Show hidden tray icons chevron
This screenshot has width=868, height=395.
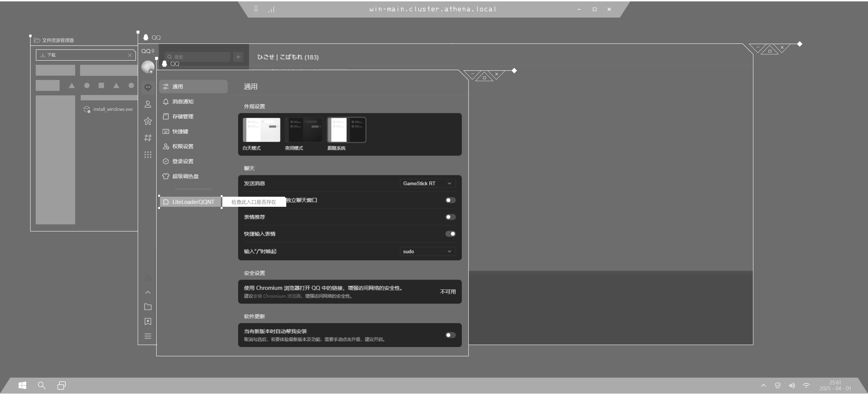pyautogui.click(x=763, y=386)
